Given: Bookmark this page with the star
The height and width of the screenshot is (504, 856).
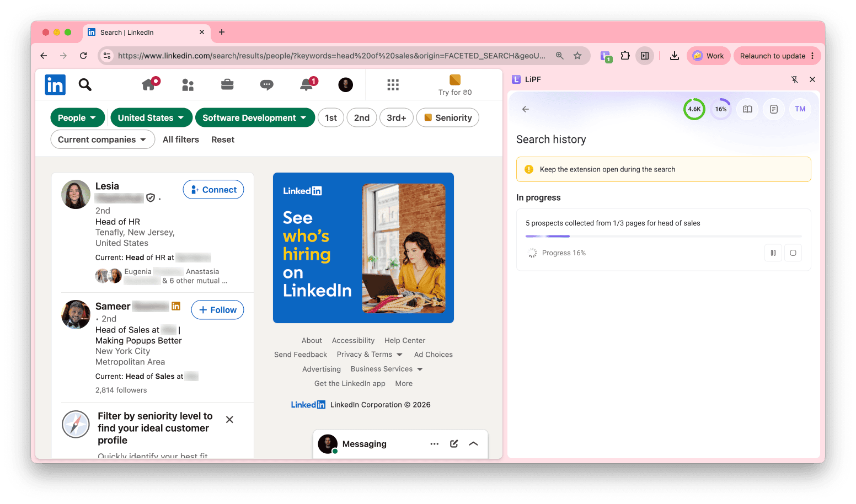Looking at the screenshot, I should coord(577,56).
